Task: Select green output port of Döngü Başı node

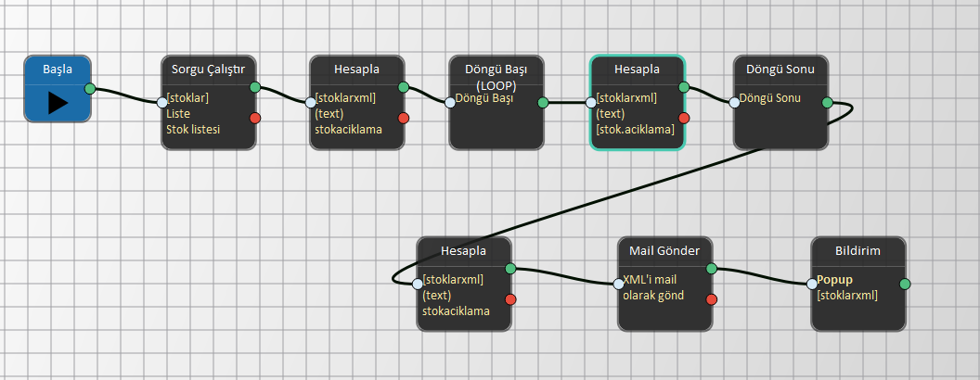Action: (543, 102)
